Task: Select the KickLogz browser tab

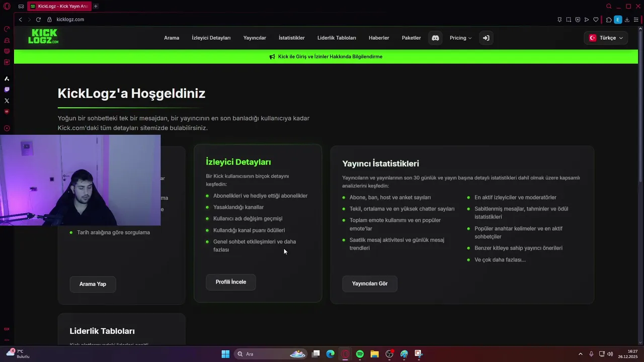Action: (59, 7)
